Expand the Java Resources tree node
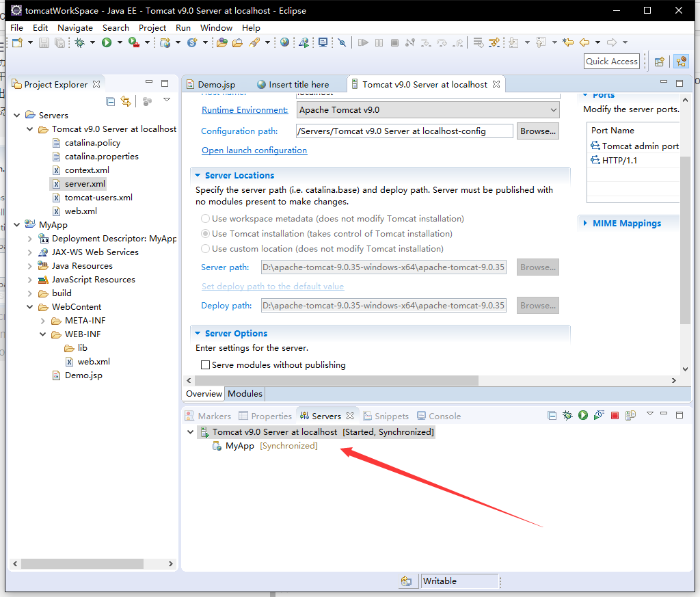The image size is (700, 597). 30,266
